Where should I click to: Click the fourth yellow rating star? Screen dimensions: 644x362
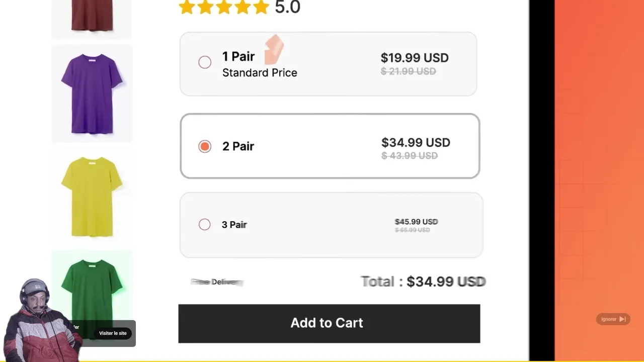pyautogui.click(x=243, y=7)
